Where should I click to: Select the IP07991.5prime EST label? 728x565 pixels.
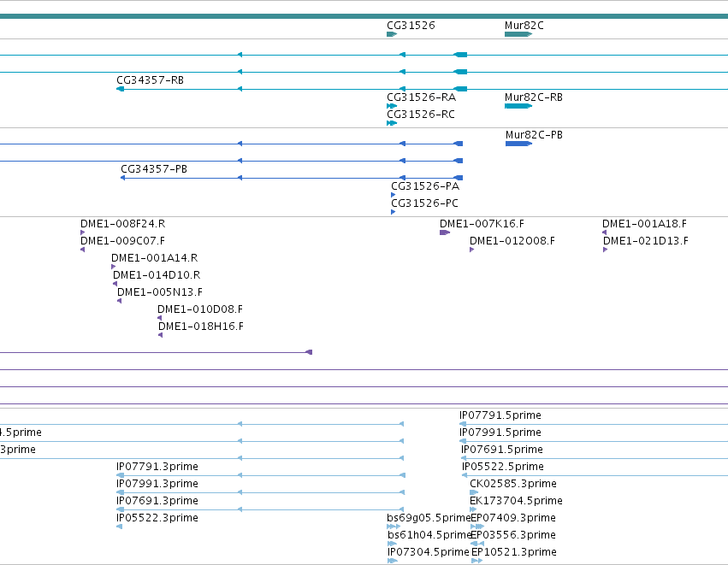(x=500, y=433)
